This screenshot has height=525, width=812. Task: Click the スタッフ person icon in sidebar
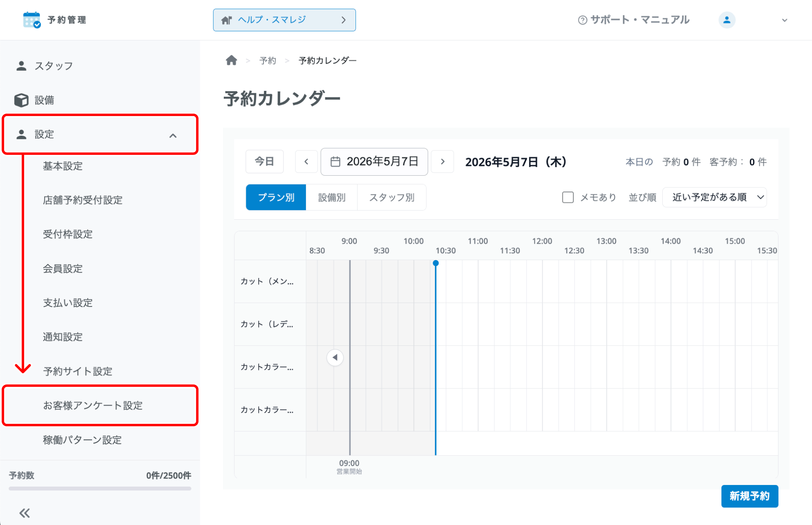tap(21, 66)
